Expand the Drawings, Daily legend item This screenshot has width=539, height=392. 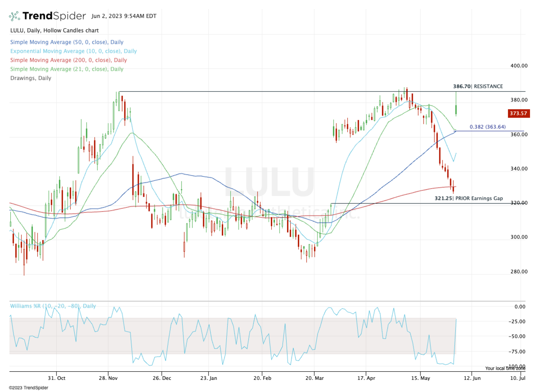point(30,78)
